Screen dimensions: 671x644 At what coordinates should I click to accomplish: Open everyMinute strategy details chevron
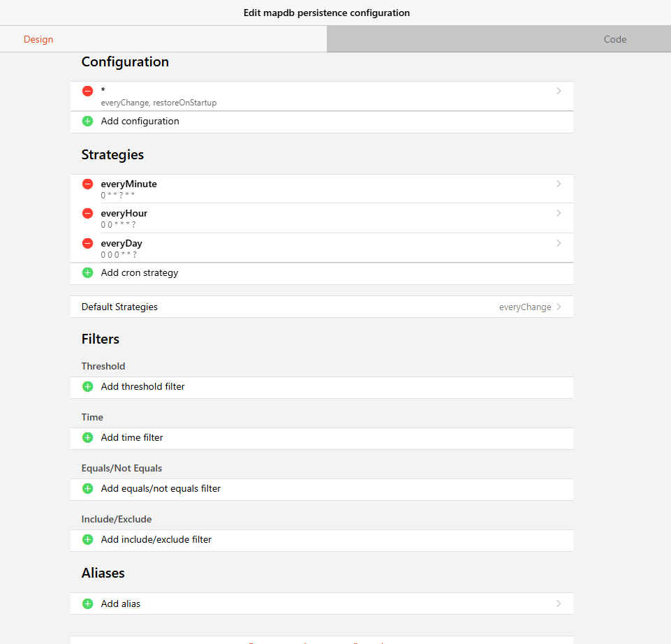point(559,184)
